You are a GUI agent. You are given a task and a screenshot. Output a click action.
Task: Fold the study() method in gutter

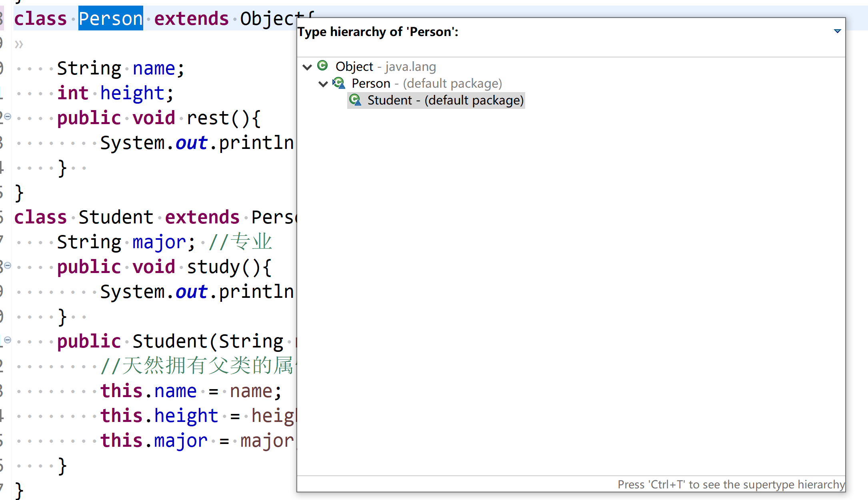[x=8, y=266]
